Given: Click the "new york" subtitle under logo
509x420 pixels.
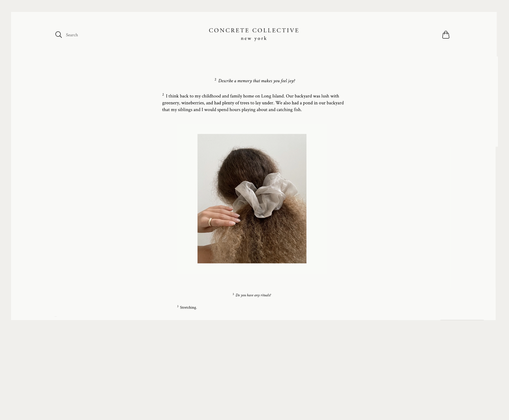Looking at the screenshot, I should 254,39.
